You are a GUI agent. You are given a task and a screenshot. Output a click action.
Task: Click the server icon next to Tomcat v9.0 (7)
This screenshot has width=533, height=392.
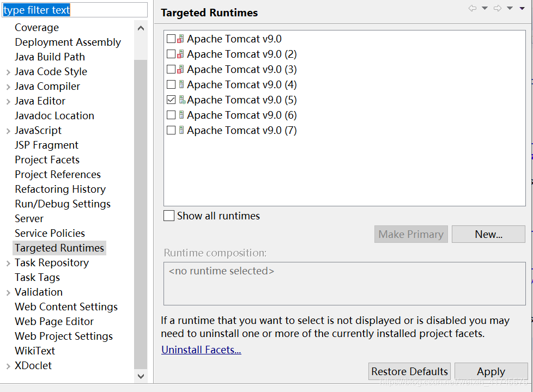click(x=180, y=130)
